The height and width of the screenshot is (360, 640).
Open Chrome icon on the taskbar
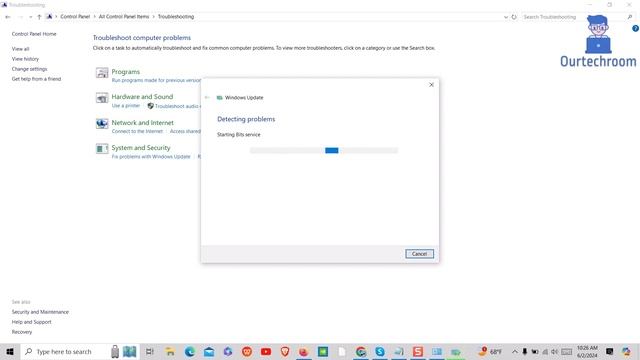point(361,351)
